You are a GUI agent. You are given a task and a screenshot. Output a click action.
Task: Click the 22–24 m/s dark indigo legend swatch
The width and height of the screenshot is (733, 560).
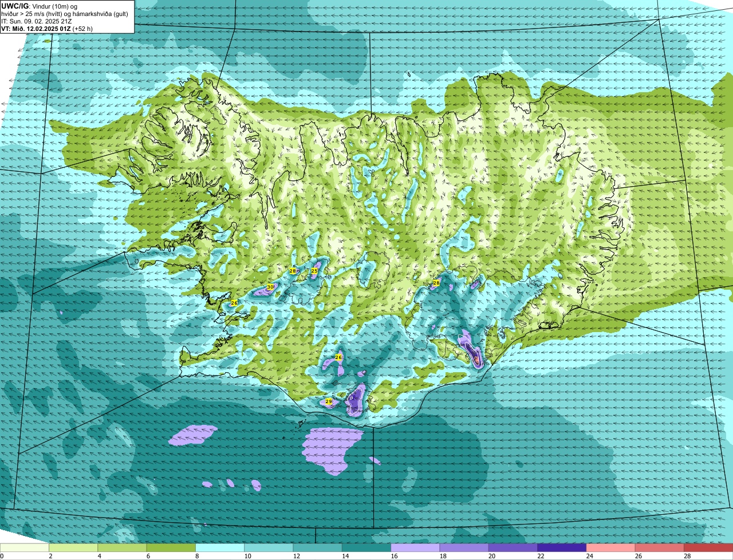562,547
